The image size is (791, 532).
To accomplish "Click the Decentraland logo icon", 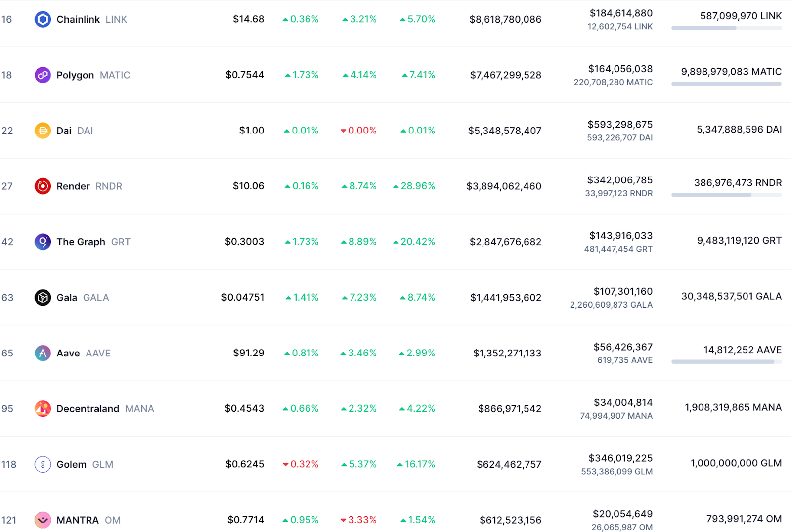I will pos(43,409).
